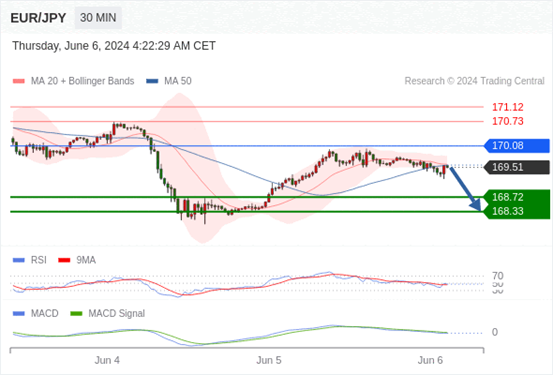This screenshot has width=553, height=375.
Task: Click the 30 MIN timeframe badge
Action: coord(98,18)
